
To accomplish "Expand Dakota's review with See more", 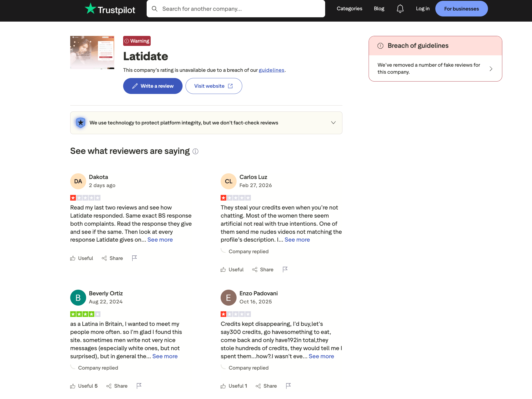I will click(x=160, y=240).
